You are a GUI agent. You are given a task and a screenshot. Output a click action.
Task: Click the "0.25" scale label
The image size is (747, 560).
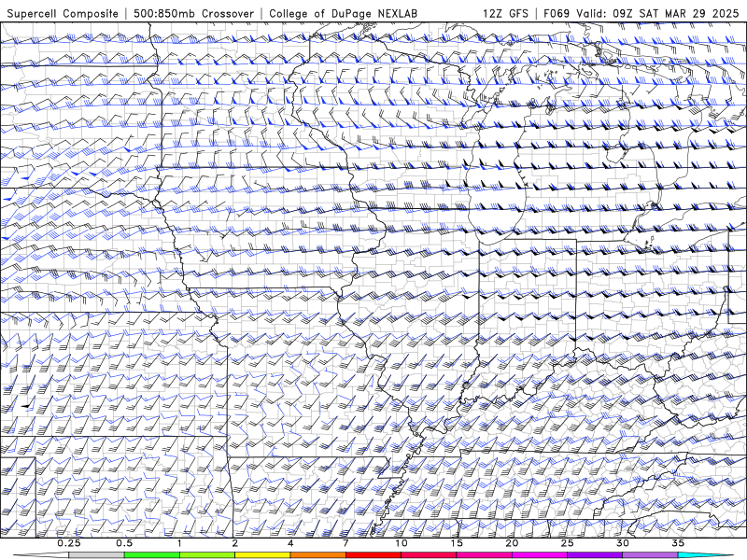click(69, 543)
